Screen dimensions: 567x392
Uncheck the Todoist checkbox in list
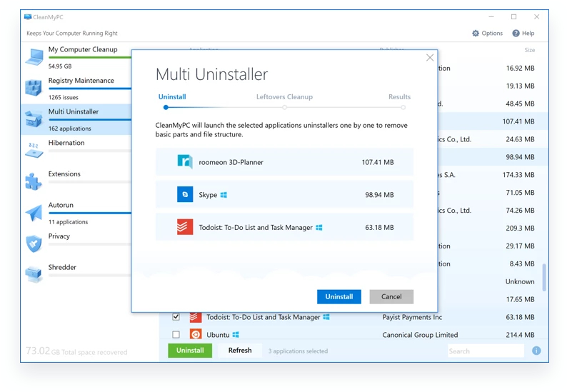click(x=176, y=317)
